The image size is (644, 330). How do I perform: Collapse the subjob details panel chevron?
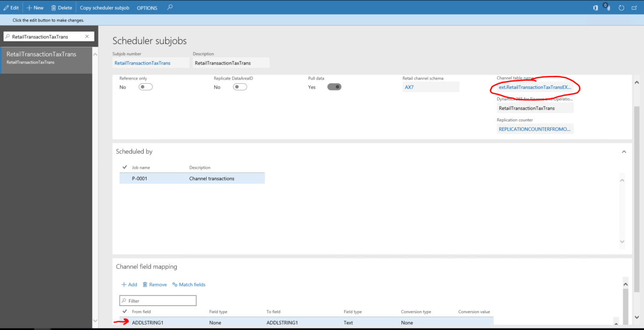pyautogui.click(x=636, y=82)
